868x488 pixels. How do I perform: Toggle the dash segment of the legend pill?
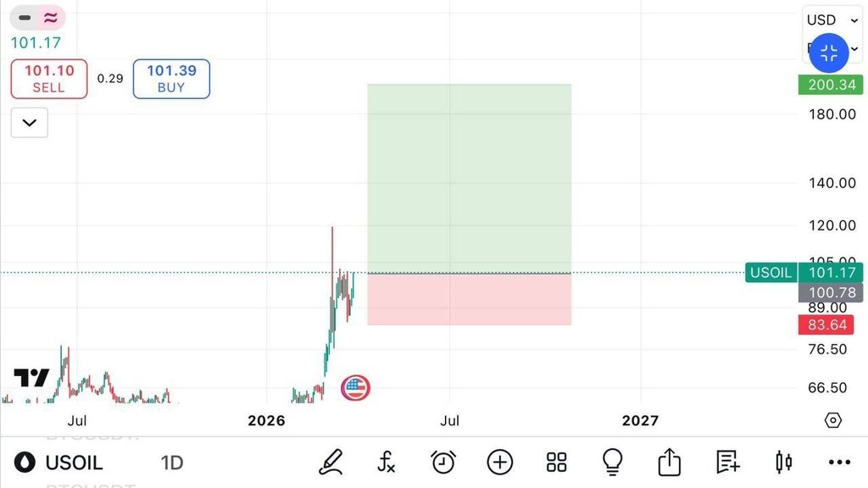coord(25,17)
